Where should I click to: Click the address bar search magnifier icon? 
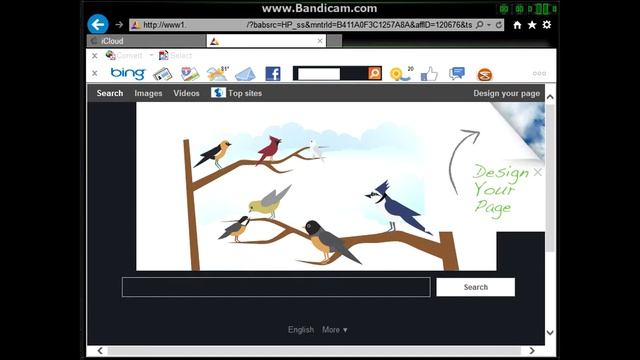tap(480, 25)
